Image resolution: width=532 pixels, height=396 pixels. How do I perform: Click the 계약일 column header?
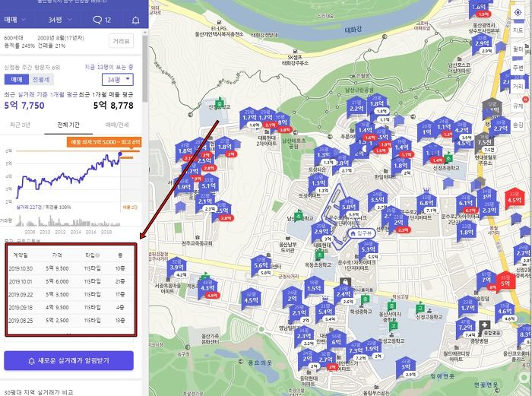coord(21,255)
